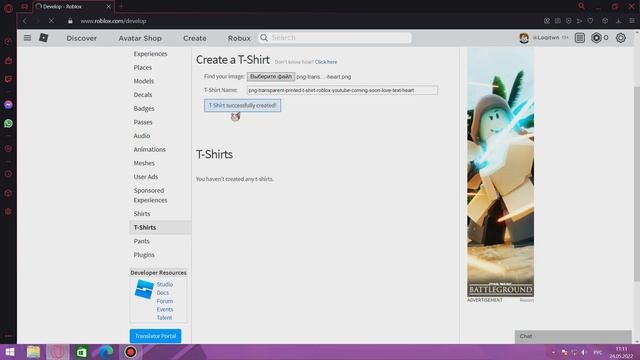Open Windows Start menu

coord(9,352)
